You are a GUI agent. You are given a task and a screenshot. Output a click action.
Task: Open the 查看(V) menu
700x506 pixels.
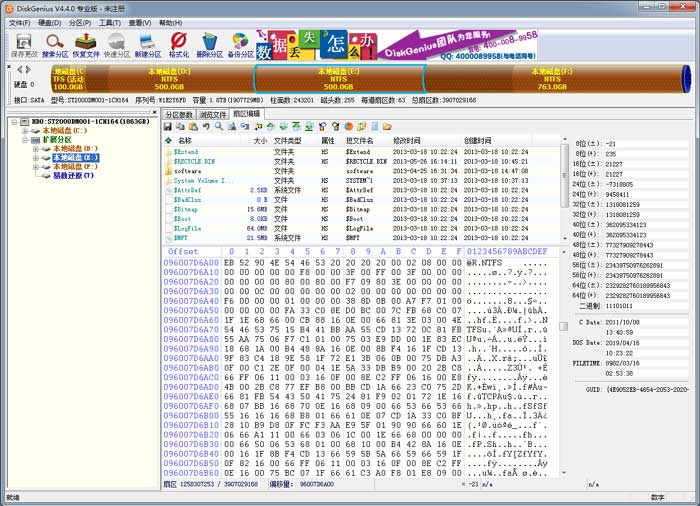point(140,22)
